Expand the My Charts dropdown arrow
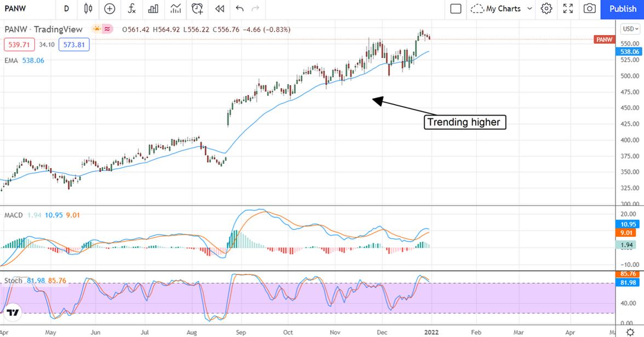The image size is (644, 337). tap(530, 9)
